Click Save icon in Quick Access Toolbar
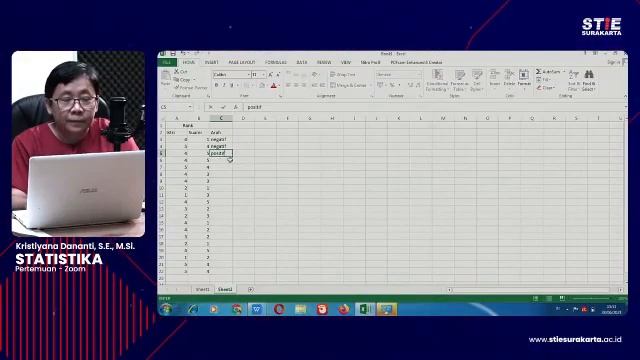The height and width of the screenshot is (360, 640). click(173, 53)
